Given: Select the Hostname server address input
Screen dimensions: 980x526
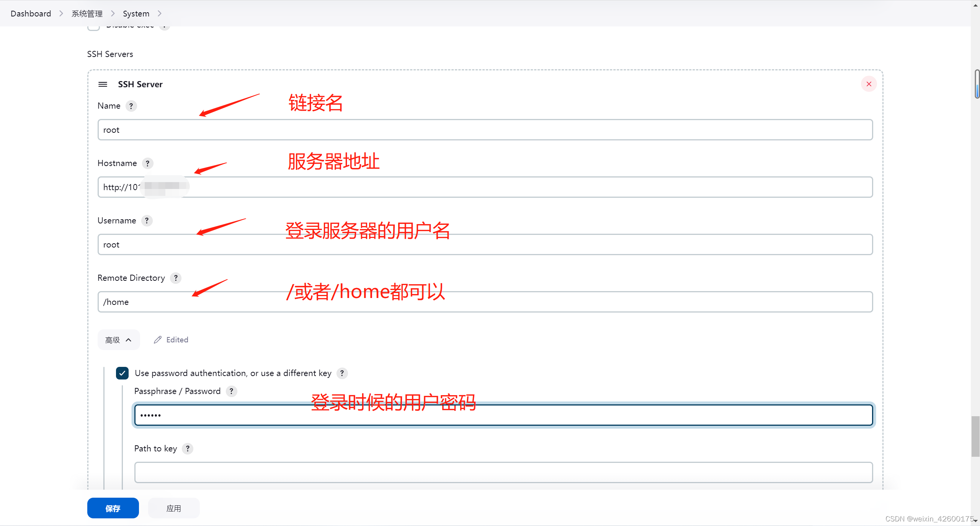Looking at the screenshot, I should (485, 187).
